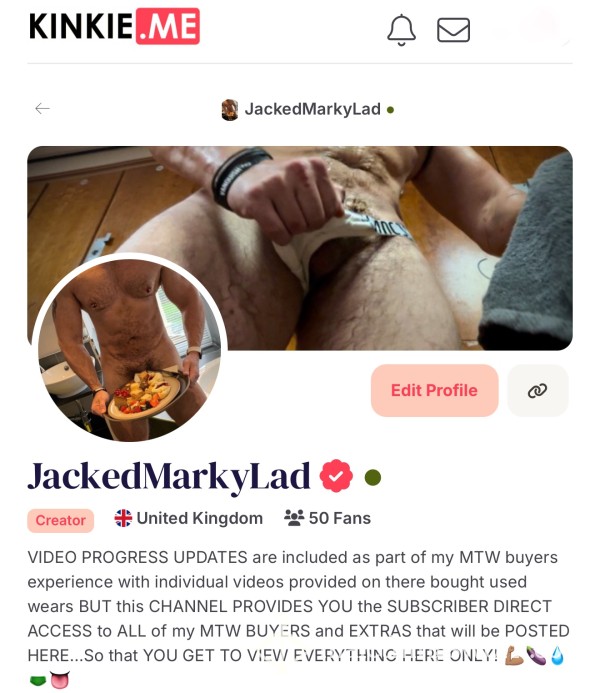
Task: Go back using the left arrow
Action: click(x=42, y=108)
